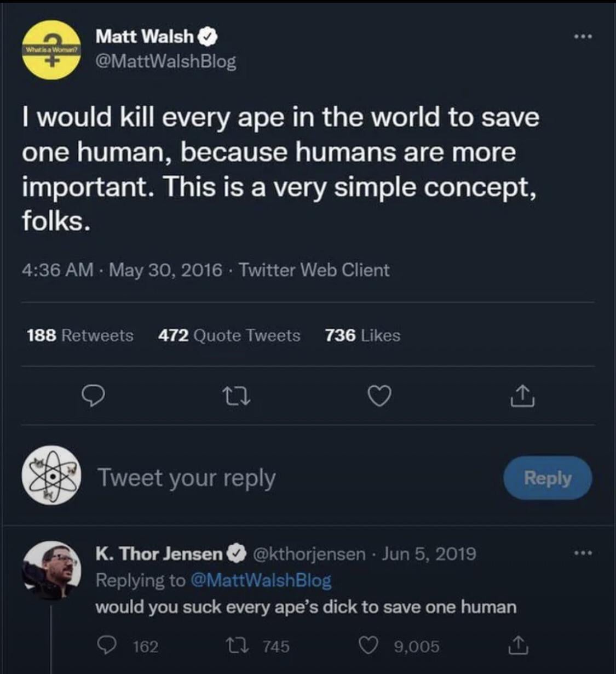Show the 736 Likes list
The image size is (616, 674).
tap(362, 335)
